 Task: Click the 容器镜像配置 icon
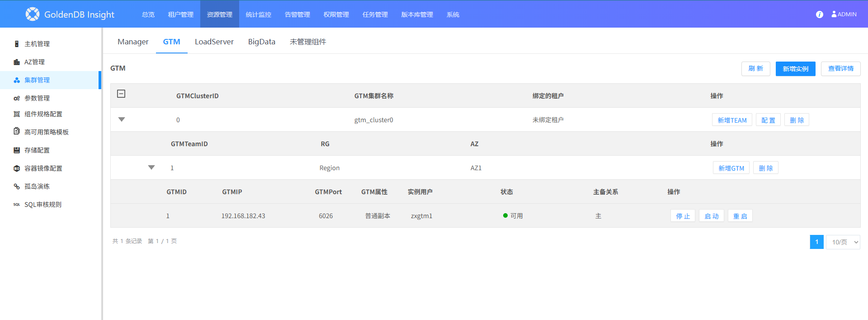coord(17,168)
